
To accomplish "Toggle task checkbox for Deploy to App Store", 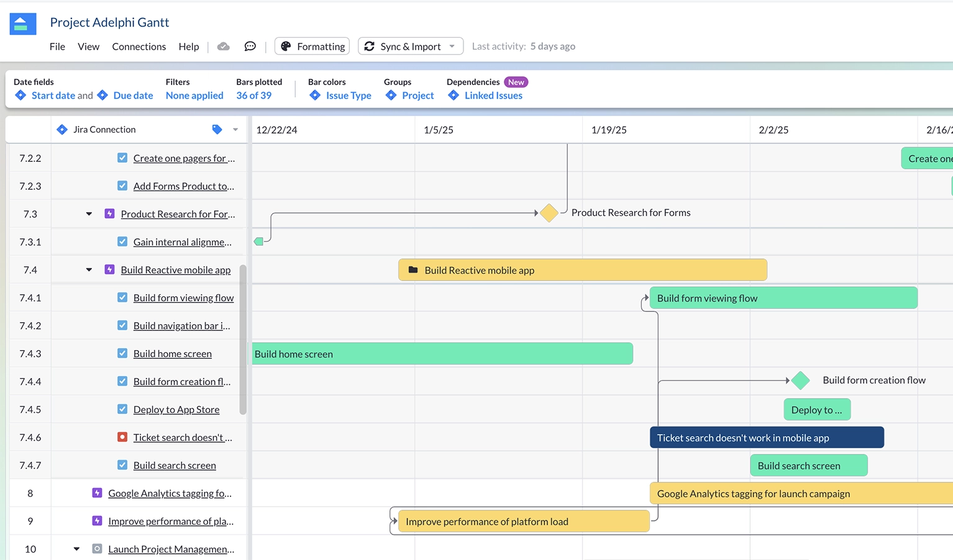I will [122, 409].
